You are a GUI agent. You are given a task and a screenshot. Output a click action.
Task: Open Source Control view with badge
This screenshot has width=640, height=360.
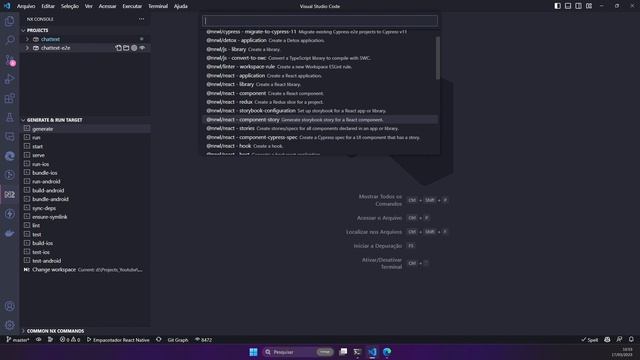(x=9, y=60)
